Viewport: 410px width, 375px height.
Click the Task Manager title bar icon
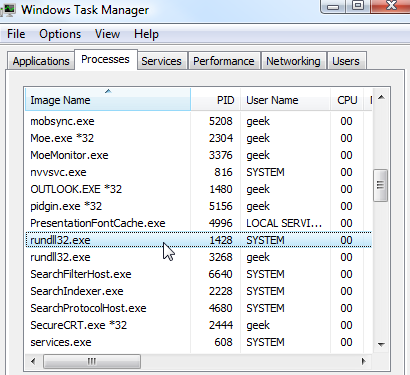8,10
